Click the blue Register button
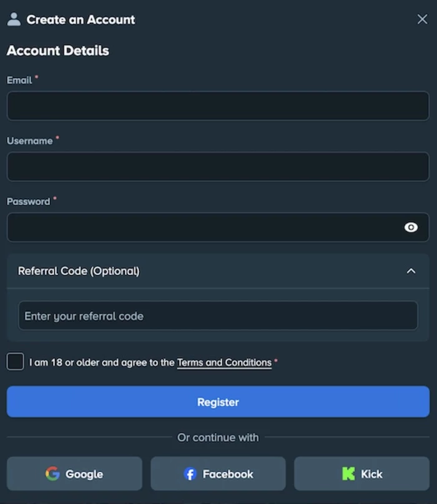 pyautogui.click(x=218, y=402)
